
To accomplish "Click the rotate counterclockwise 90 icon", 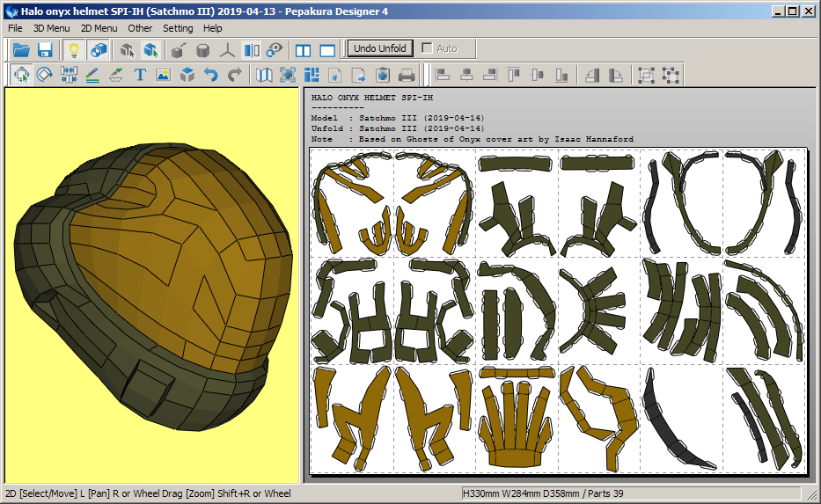I will [x=592, y=75].
